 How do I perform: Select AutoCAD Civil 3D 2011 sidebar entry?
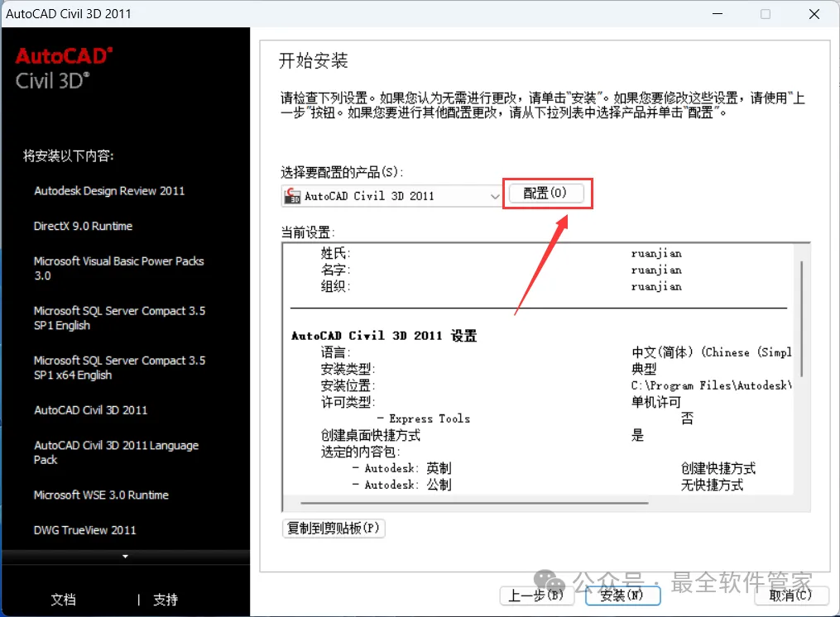(x=90, y=410)
